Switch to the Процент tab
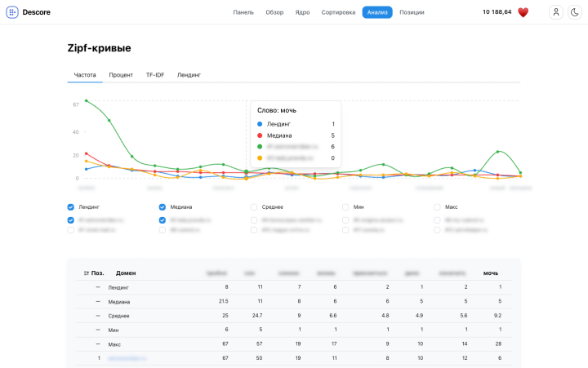This screenshot has height=368, width=588. [x=121, y=74]
